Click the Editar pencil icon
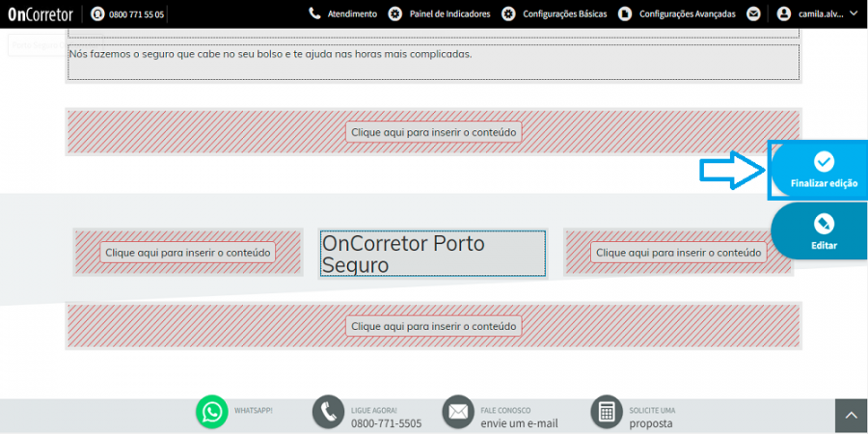This screenshot has height=434, width=868. (824, 224)
